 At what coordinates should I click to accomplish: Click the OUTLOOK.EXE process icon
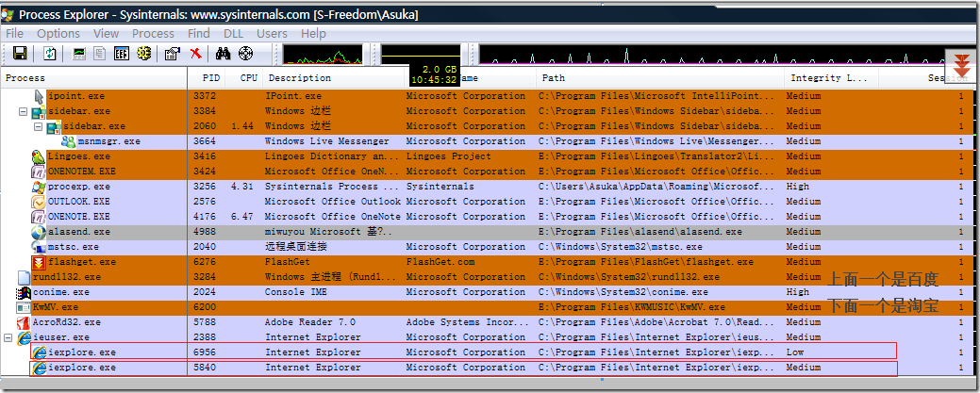click(39, 201)
